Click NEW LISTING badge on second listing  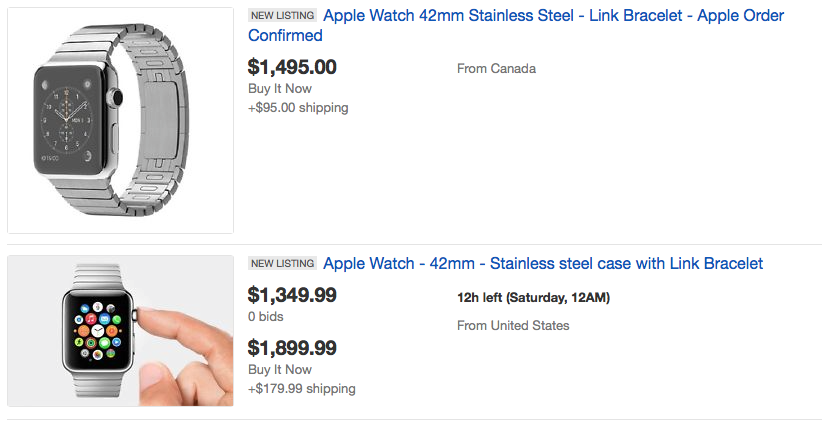click(x=283, y=264)
